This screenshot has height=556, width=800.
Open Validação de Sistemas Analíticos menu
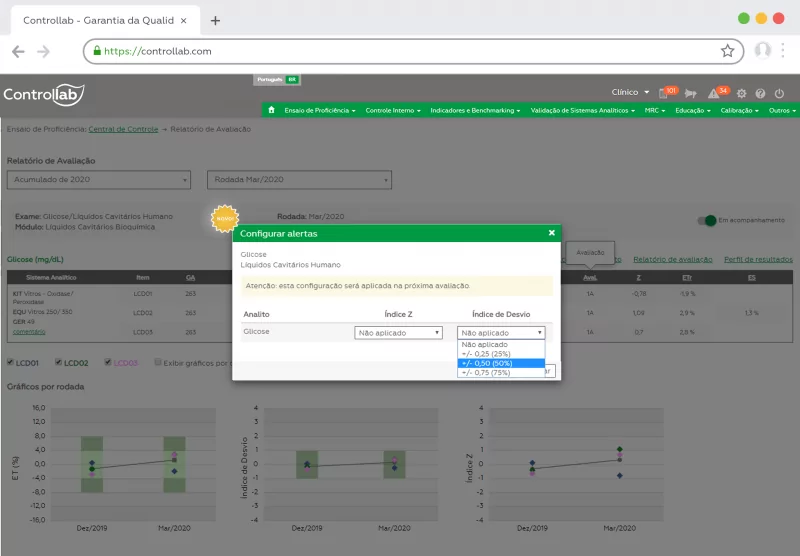[583, 110]
